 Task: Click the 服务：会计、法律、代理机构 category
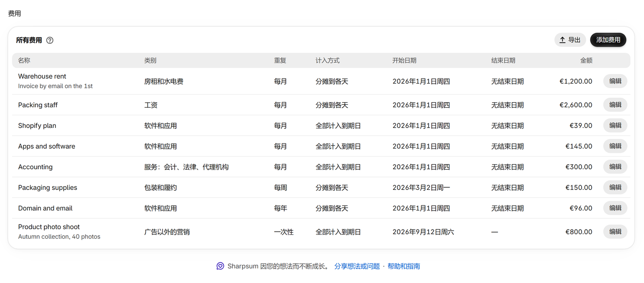[x=187, y=167]
